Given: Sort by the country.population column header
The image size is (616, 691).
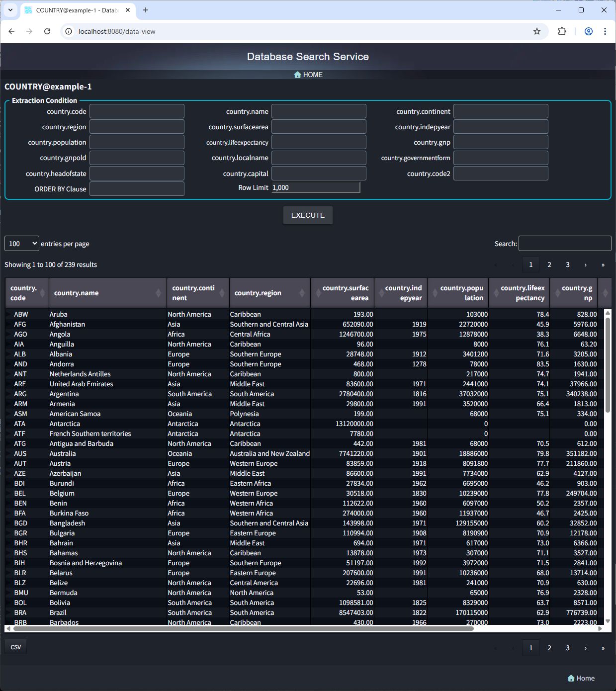Looking at the screenshot, I should tap(457, 293).
